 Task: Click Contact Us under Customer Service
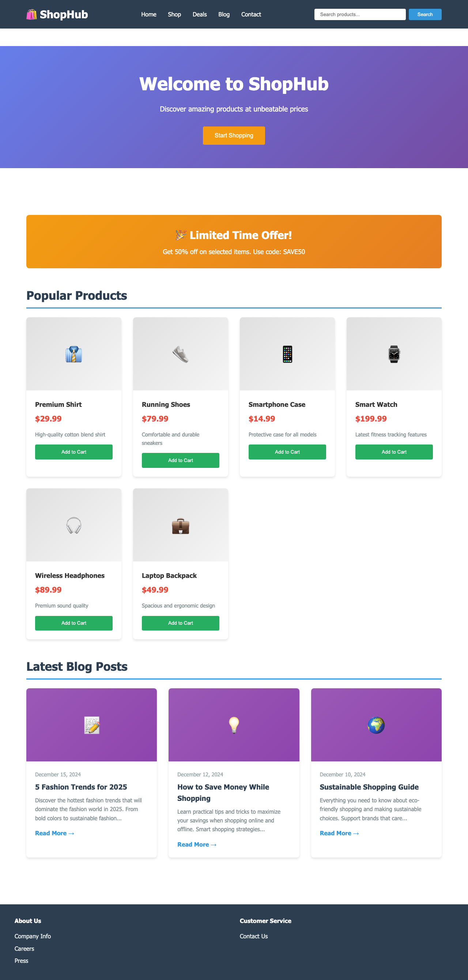point(253,936)
